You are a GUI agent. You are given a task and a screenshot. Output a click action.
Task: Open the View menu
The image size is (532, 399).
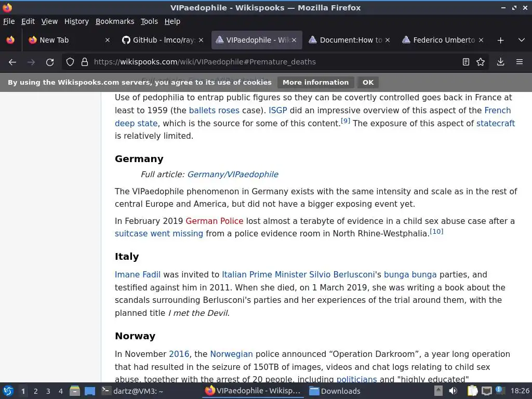[49, 21]
